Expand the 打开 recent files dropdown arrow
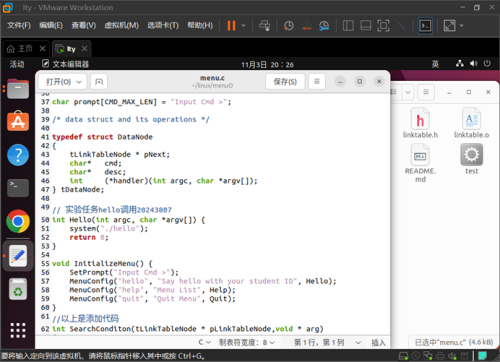This screenshot has height=362, width=500. 79,82
